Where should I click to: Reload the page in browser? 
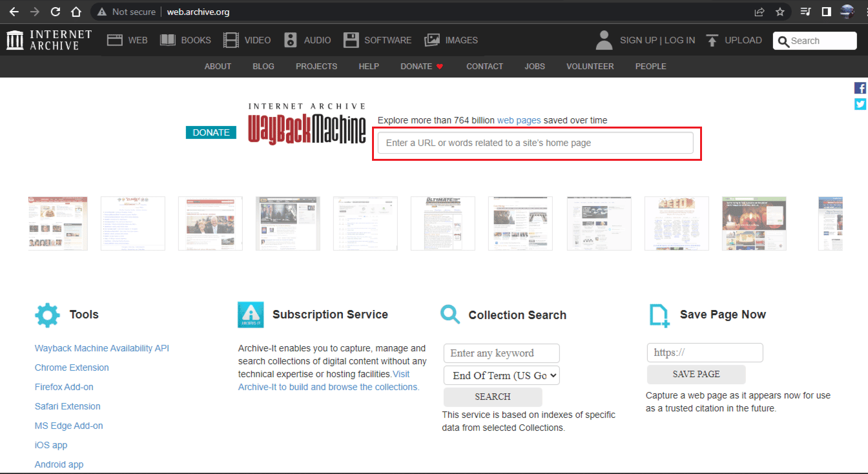56,12
